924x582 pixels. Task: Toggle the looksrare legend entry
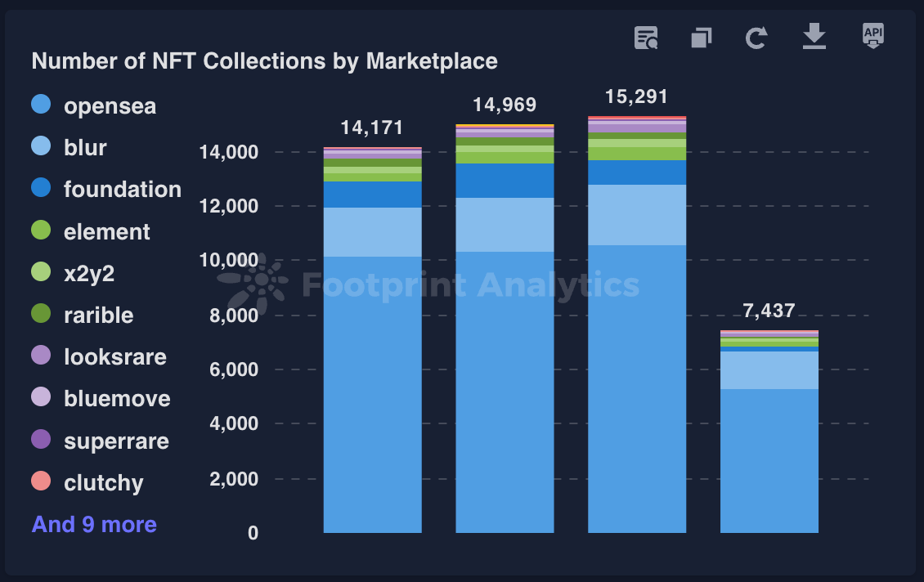coord(99,356)
